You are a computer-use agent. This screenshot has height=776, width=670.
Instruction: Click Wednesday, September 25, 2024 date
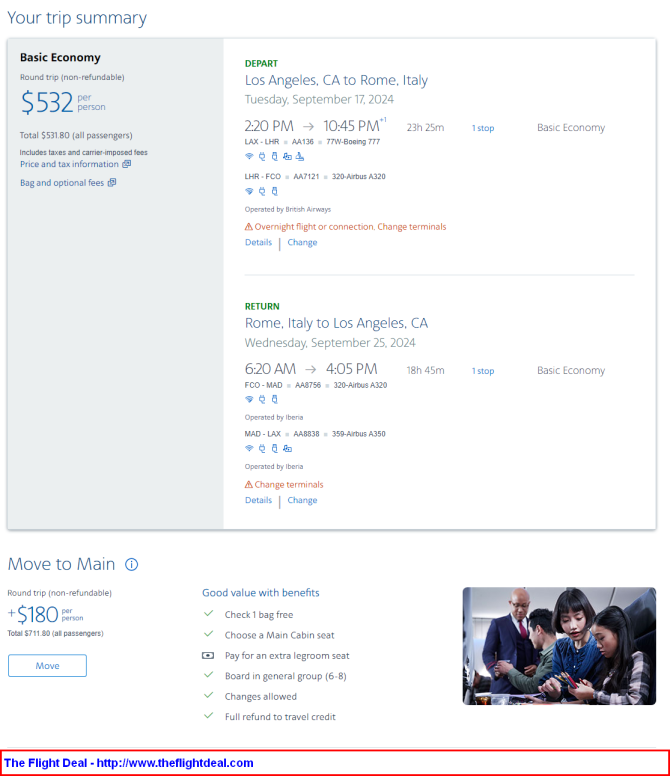tap(330, 342)
